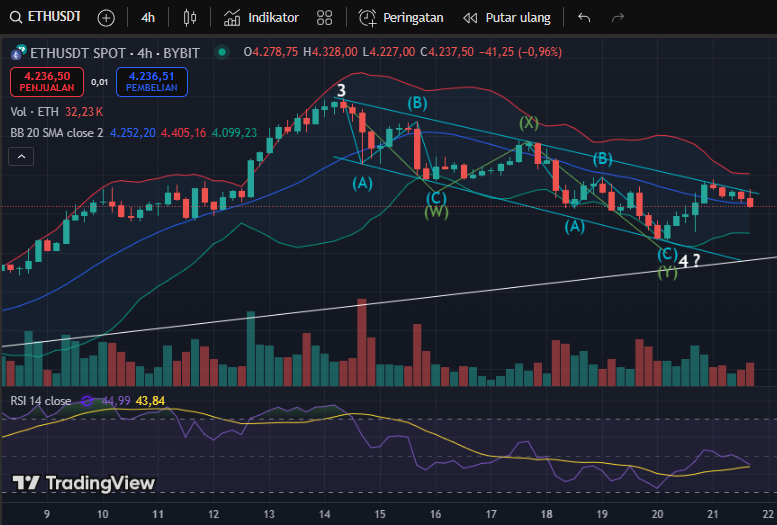The height and width of the screenshot is (525, 777).
Task: Click BB lower value 4.099,23
Action: click(234, 133)
